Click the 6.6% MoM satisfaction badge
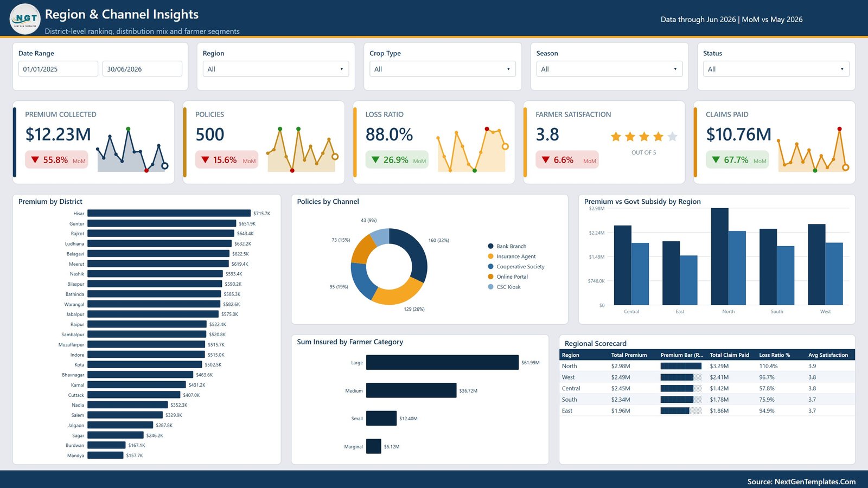 [567, 160]
